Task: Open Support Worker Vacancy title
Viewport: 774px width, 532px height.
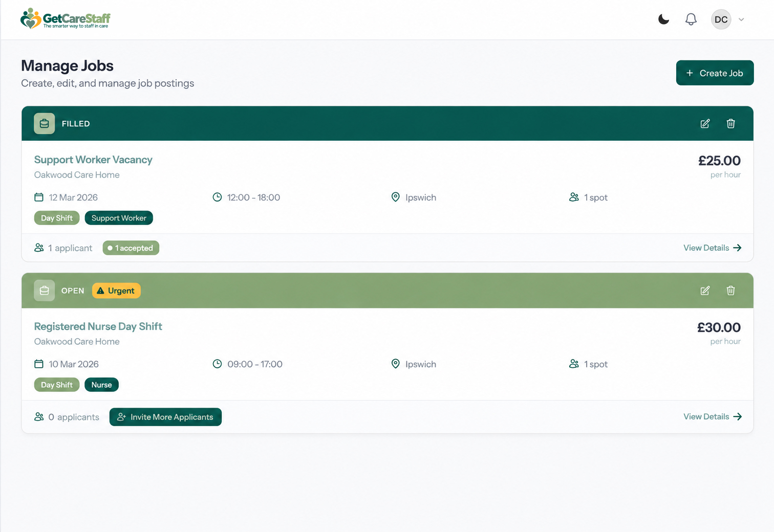Action: (x=93, y=160)
